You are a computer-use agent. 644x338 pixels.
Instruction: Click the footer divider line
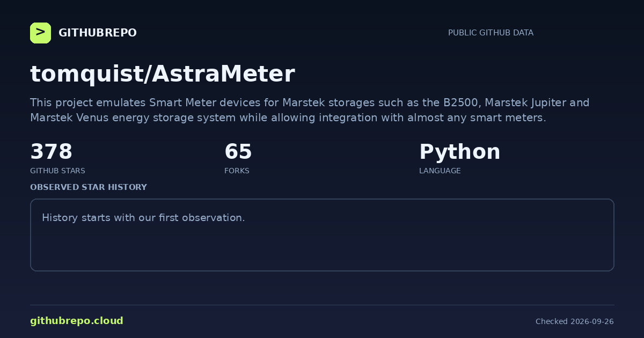pos(322,305)
